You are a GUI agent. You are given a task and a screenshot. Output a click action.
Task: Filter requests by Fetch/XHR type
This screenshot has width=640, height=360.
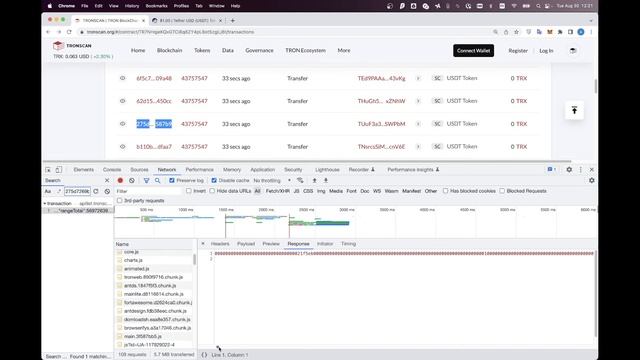point(278,191)
